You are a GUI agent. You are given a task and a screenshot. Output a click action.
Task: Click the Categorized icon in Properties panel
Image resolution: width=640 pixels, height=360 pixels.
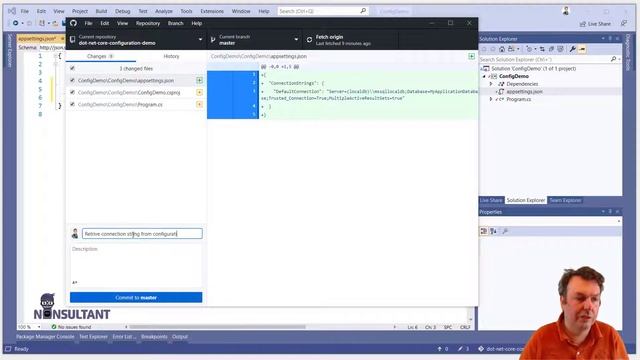484,231
